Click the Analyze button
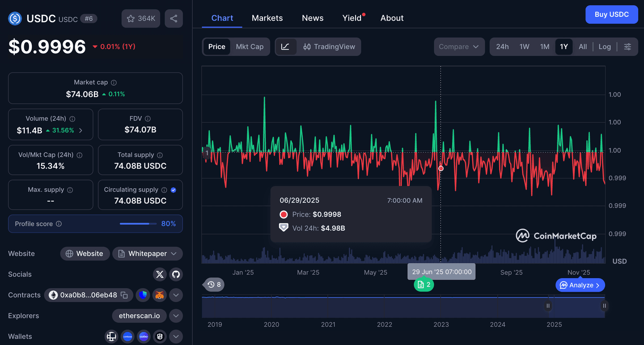 pyautogui.click(x=580, y=285)
